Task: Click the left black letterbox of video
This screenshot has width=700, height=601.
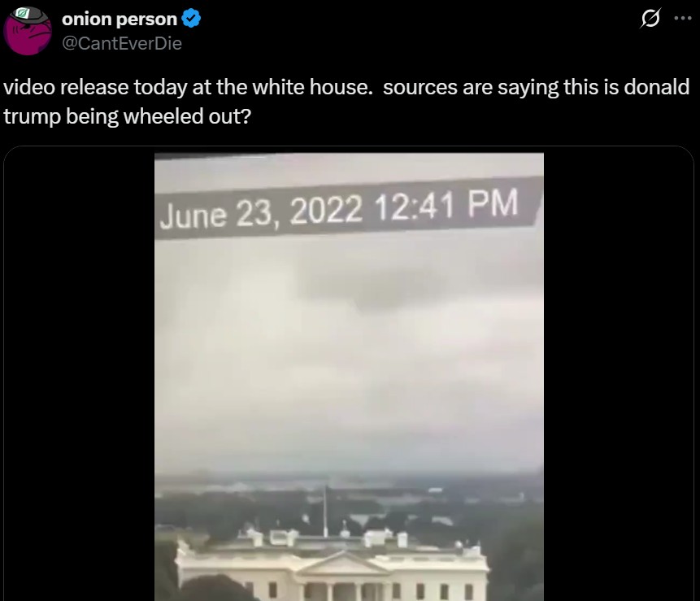Action: pyautogui.click(x=79, y=377)
